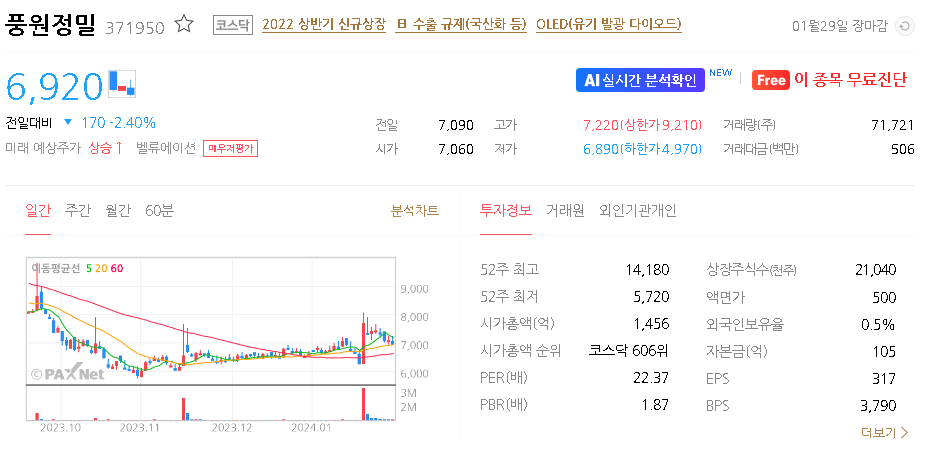Click the refresh icon next to 장마감

(905, 27)
